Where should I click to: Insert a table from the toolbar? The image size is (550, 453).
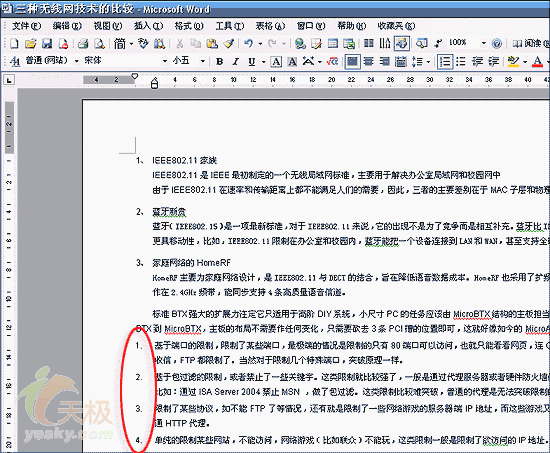(333, 44)
